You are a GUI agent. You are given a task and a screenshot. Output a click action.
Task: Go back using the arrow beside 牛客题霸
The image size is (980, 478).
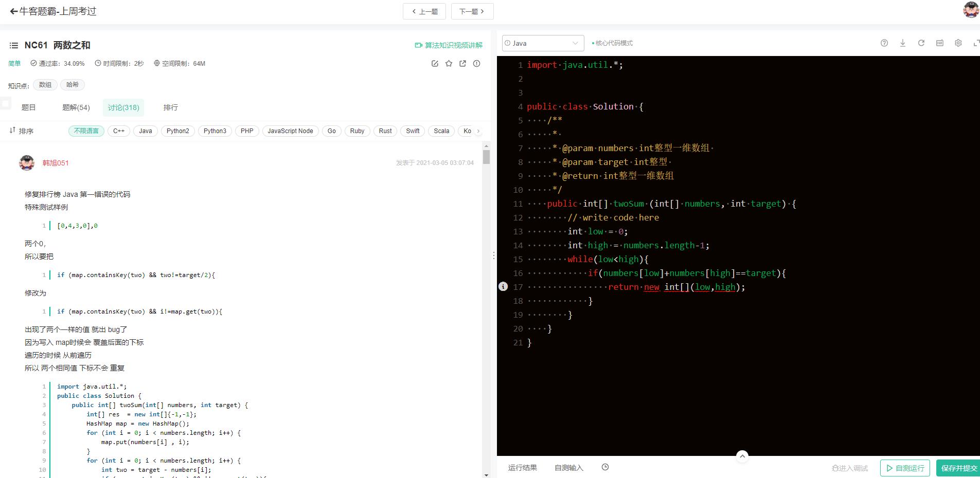14,11
